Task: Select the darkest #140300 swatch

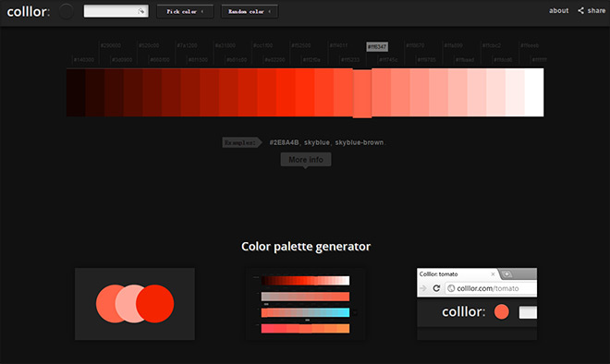Action: pos(76,92)
